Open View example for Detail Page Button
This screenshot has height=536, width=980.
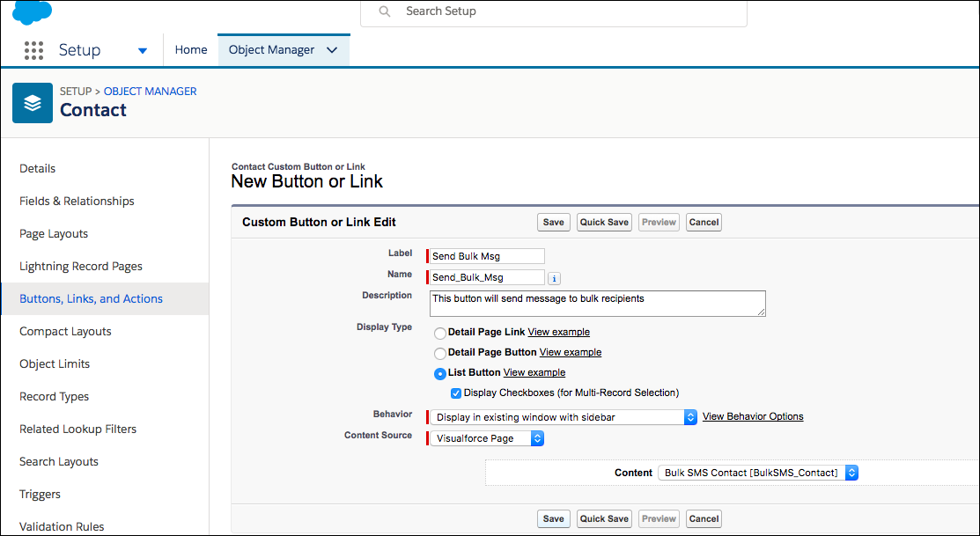[x=571, y=352]
